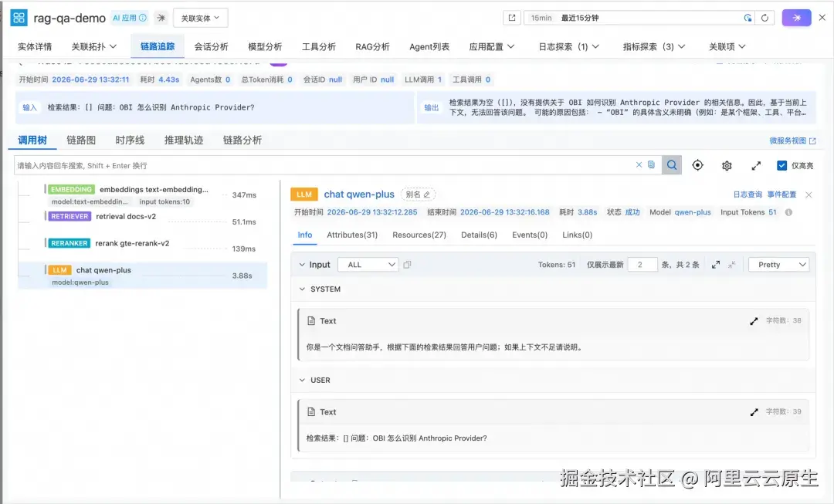Expand the USER Text block
Image resolution: width=834 pixels, height=504 pixels.
click(754, 412)
